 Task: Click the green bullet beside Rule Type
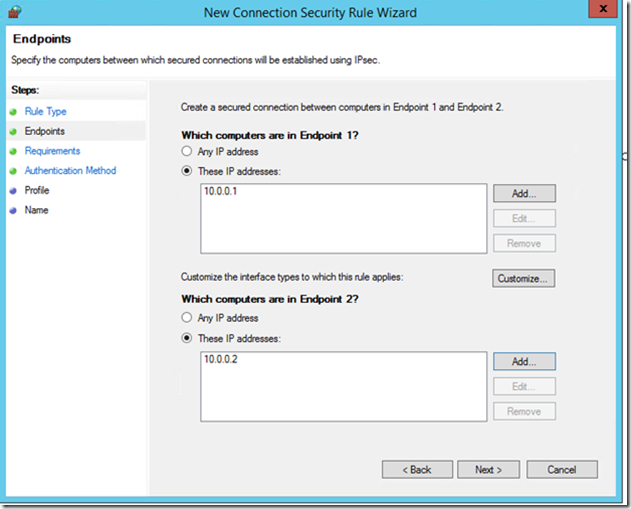click(x=13, y=111)
